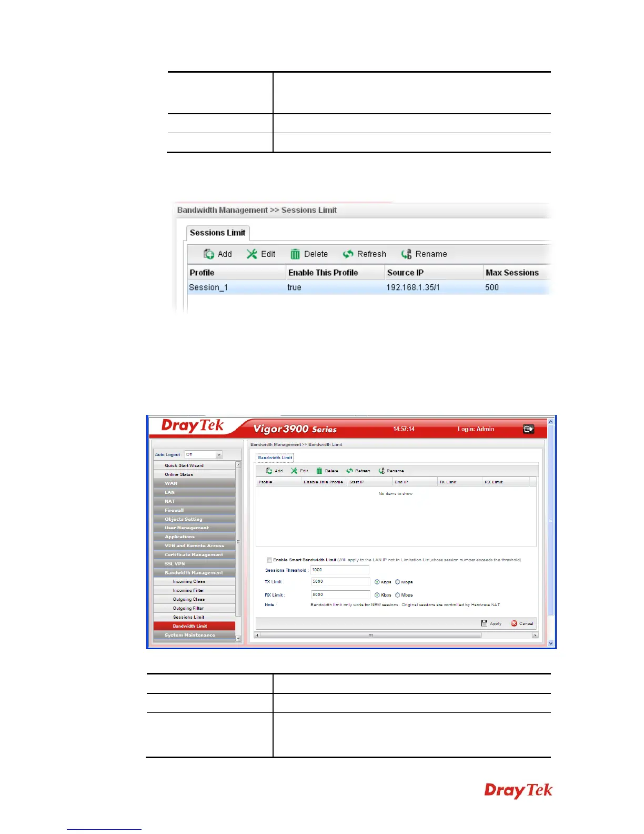Click Rename icon in Bandwidth Limit toolbar
Screen dimensions: 644x834
tap(381, 471)
